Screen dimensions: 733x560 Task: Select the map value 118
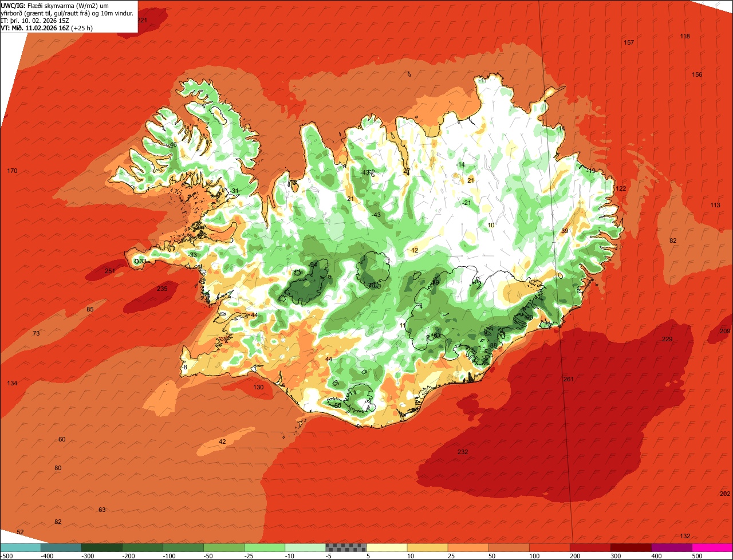click(685, 36)
